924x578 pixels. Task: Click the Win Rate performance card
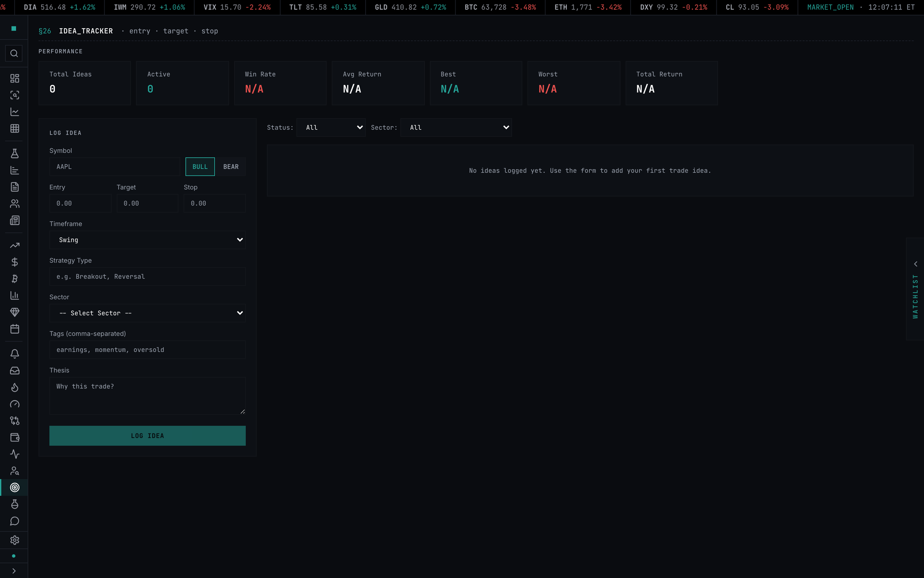280,83
